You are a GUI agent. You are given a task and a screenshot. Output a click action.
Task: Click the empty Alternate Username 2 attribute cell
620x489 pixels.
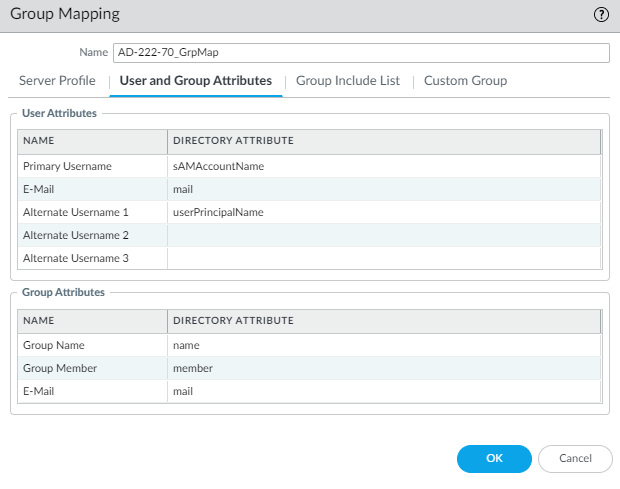pos(384,235)
